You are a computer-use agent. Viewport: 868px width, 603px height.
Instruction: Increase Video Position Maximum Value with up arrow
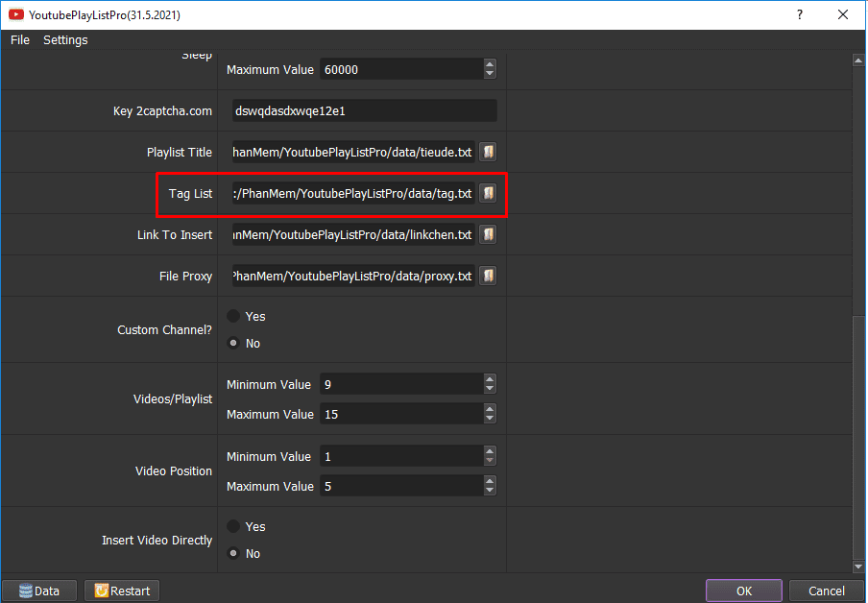[x=490, y=481]
